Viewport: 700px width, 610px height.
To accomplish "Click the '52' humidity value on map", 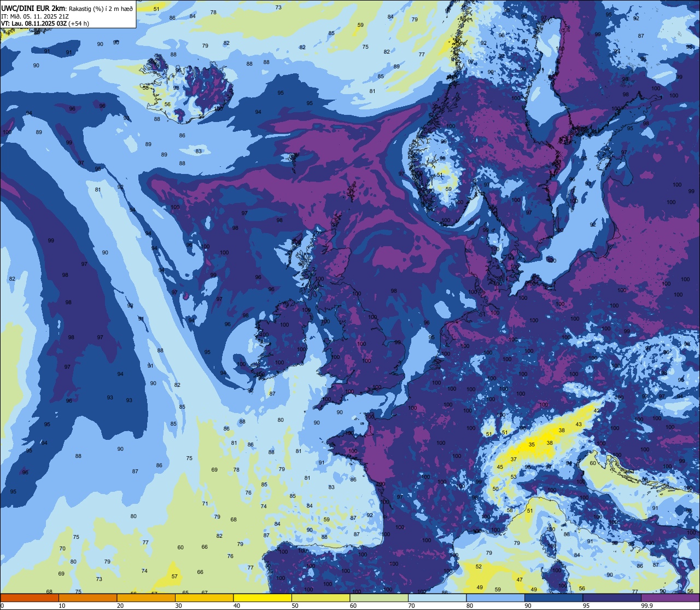I will [479, 566].
